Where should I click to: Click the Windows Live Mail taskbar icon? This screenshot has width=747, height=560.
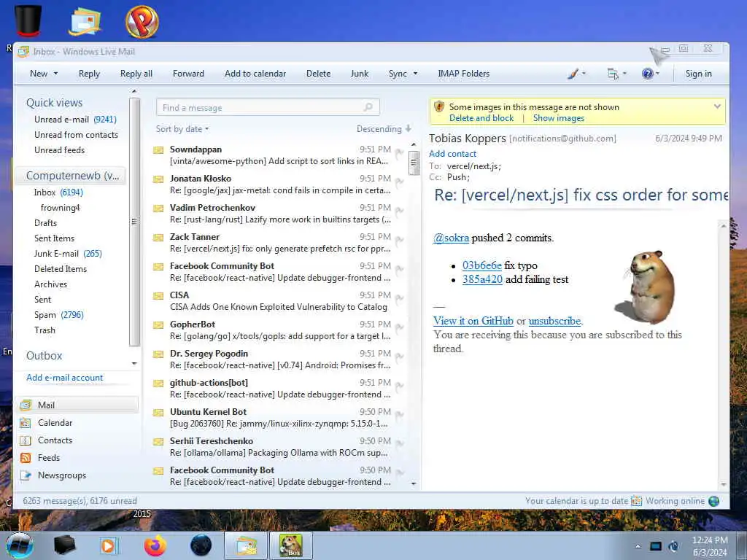[246, 545]
